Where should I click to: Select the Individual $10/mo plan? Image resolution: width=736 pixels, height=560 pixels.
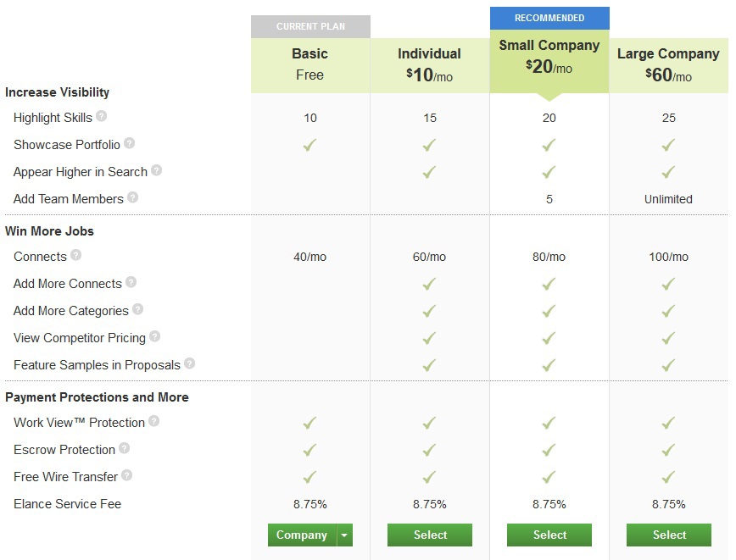[430, 535]
